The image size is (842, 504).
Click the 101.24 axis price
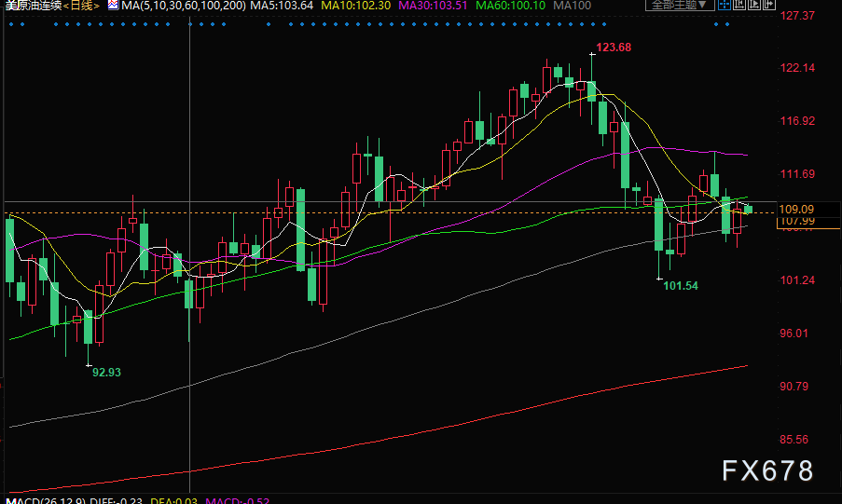797,280
